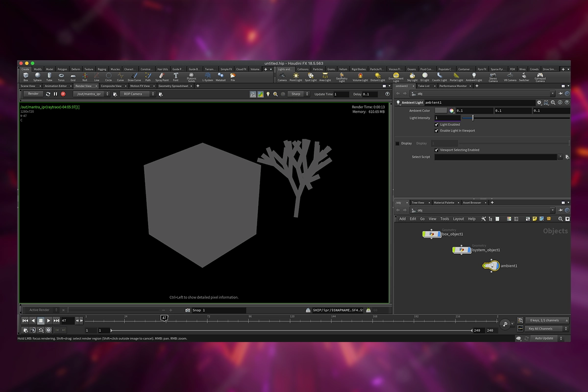Toggle Enable Light In Viewport checkbox

(x=437, y=131)
